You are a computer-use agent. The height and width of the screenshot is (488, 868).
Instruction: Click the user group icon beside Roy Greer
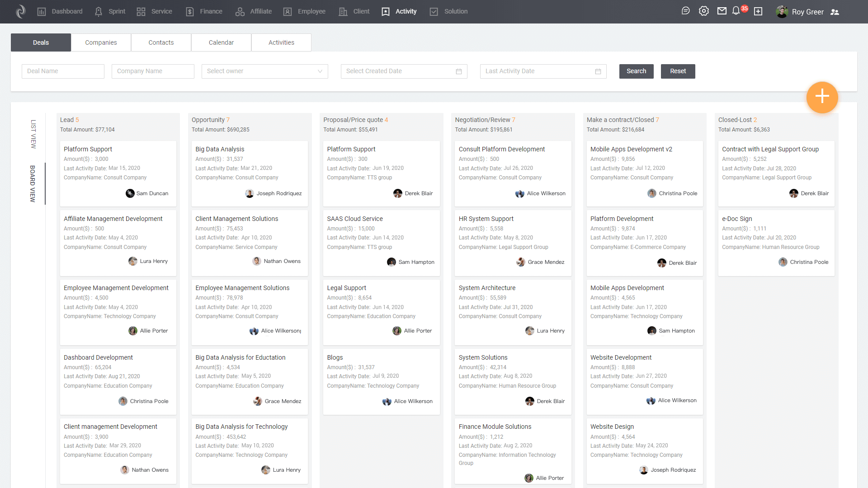[x=835, y=12]
